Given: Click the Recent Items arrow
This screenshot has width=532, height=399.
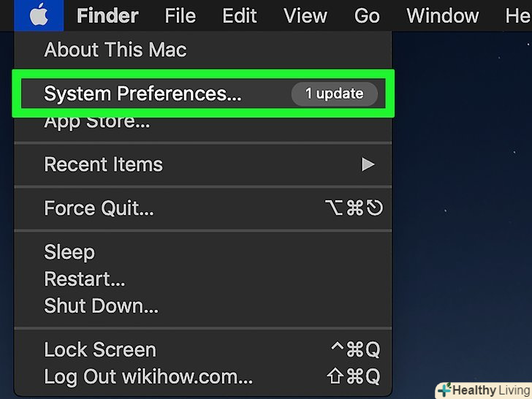Looking at the screenshot, I should click(x=368, y=164).
